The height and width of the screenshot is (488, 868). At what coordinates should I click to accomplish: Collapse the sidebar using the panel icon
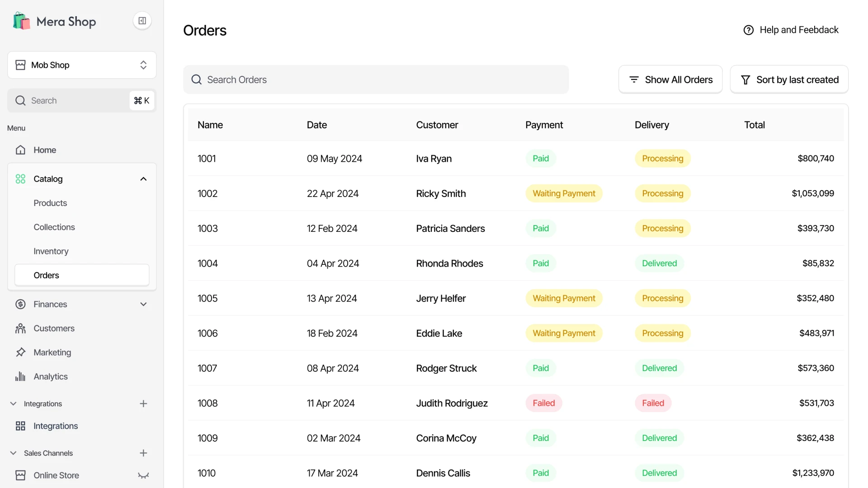142,20
